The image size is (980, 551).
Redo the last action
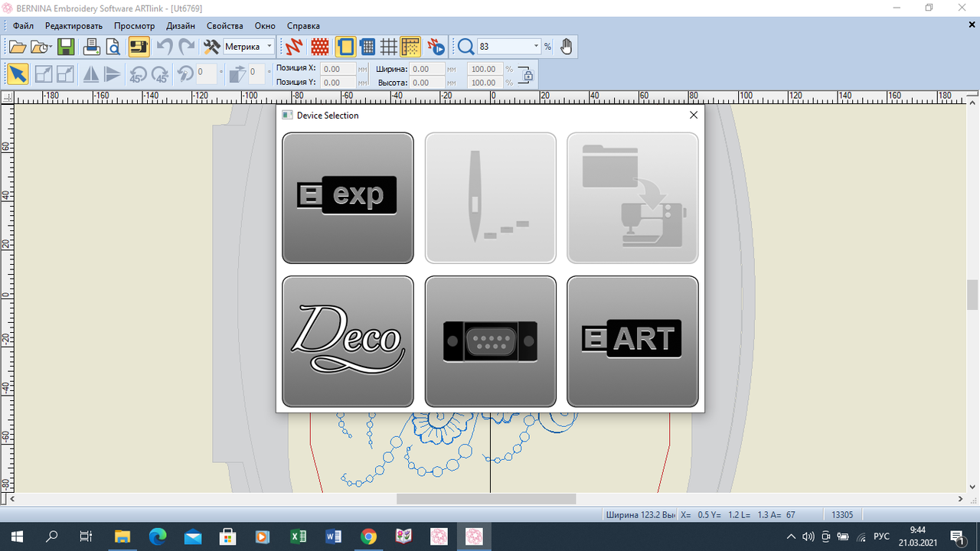(x=187, y=47)
